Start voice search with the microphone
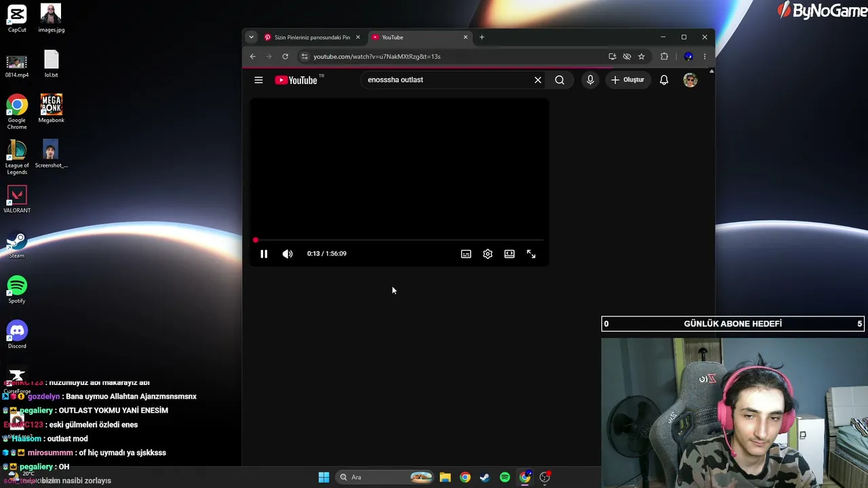Viewport: 868px width, 488px height. (590, 80)
